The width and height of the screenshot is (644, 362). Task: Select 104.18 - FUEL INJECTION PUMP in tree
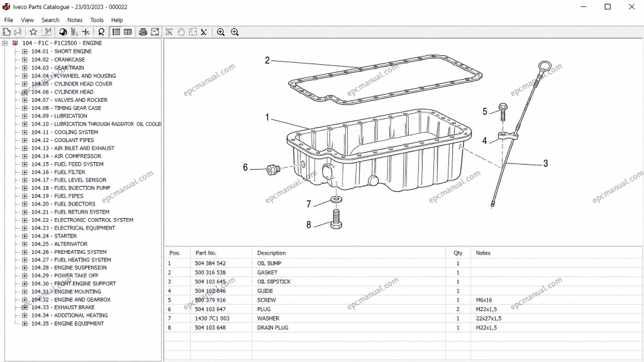(70, 188)
